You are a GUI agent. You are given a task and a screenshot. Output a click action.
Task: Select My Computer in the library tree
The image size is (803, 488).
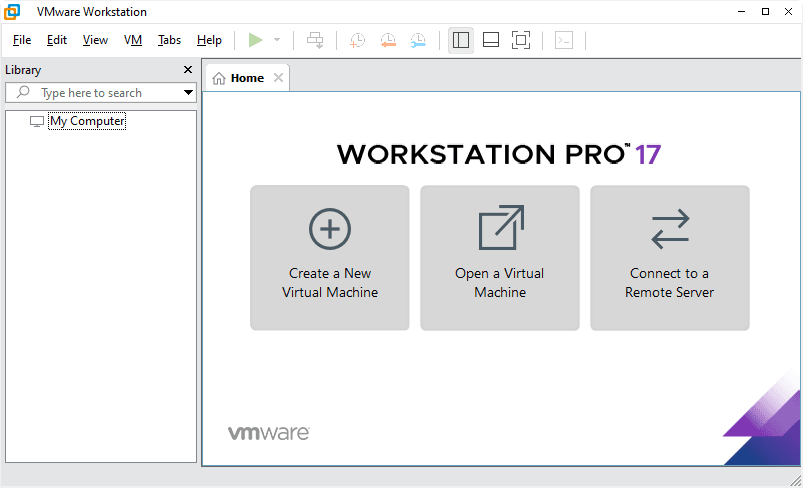point(87,121)
